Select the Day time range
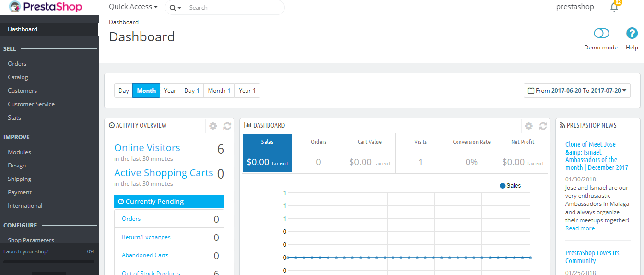This screenshot has height=275, width=644. tap(124, 91)
